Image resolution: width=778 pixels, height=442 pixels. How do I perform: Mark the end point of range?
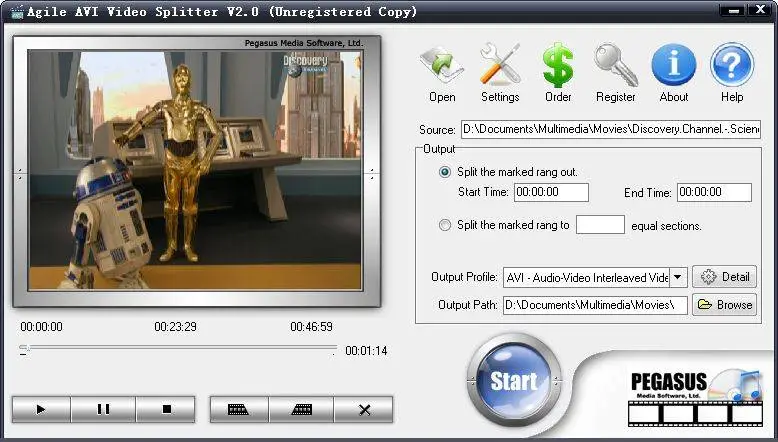coord(301,409)
